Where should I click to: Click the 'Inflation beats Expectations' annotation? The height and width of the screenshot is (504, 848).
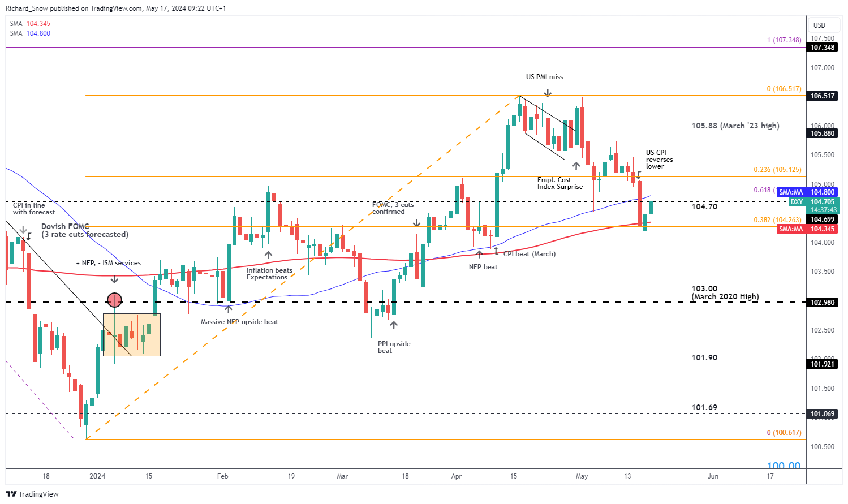coord(269,274)
